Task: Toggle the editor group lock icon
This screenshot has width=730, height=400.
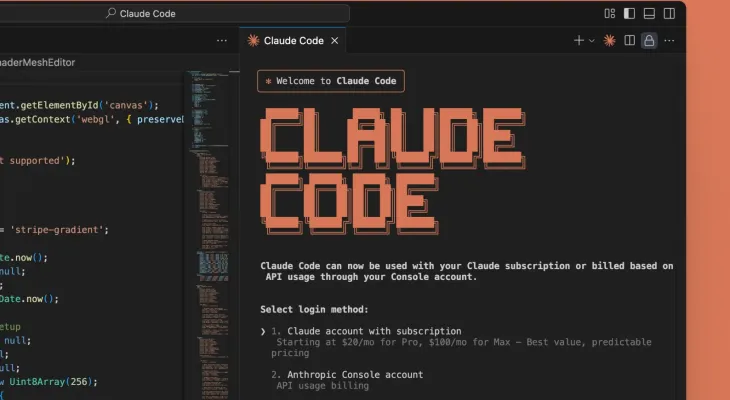Action: pyautogui.click(x=649, y=41)
